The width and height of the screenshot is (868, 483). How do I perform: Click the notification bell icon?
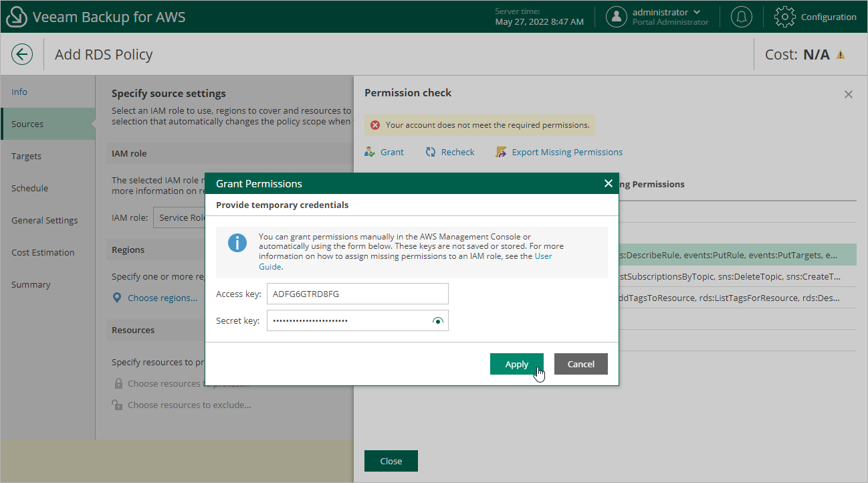pos(741,17)
